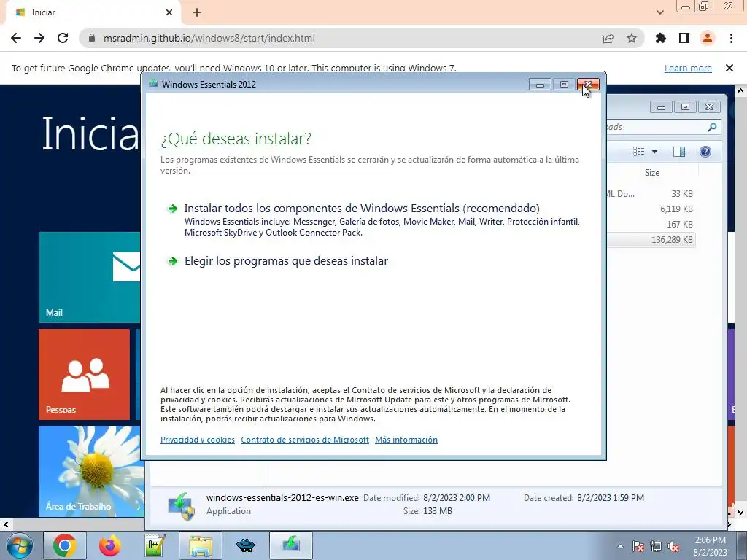Open the muted volume tray icon
Image resolution: width=747 pixels, height=560 pixels.
(x=673, y=547)
